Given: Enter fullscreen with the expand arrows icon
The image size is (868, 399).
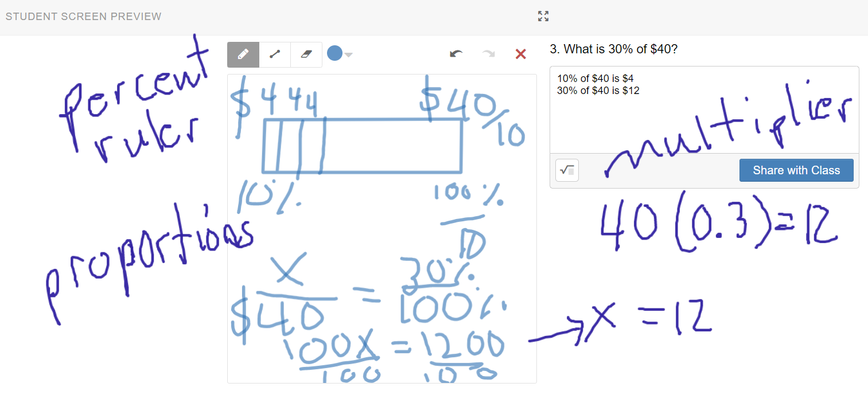Looking at the screenshot, I should point(543,17).
